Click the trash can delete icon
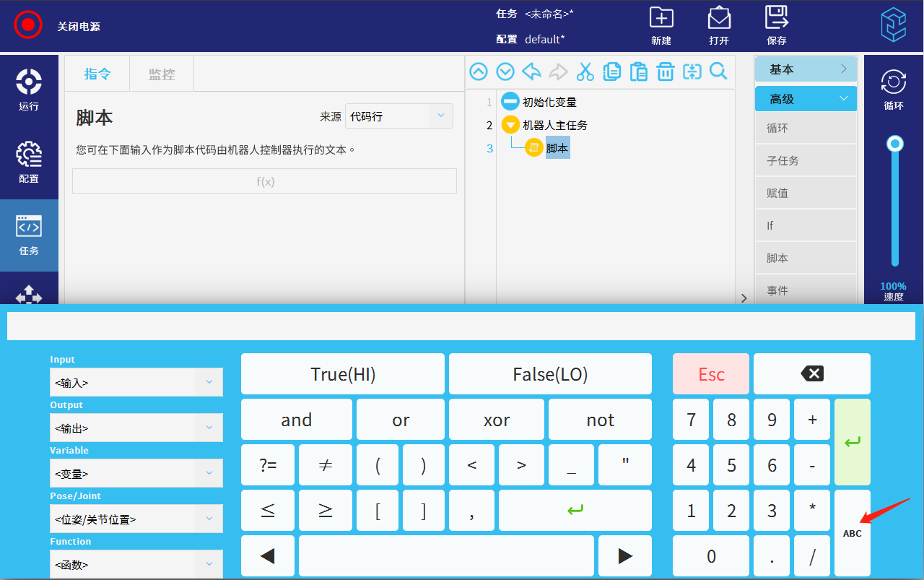 tap(665, 72)
